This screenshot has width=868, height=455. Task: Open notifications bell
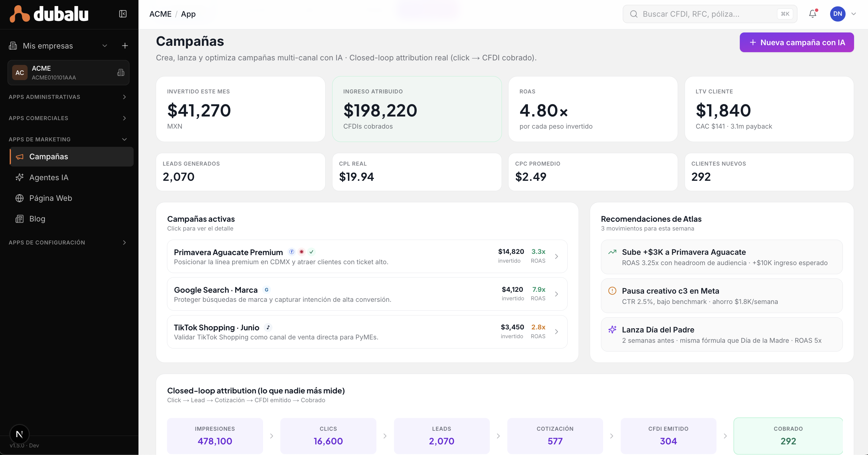(x=813, y=14)
